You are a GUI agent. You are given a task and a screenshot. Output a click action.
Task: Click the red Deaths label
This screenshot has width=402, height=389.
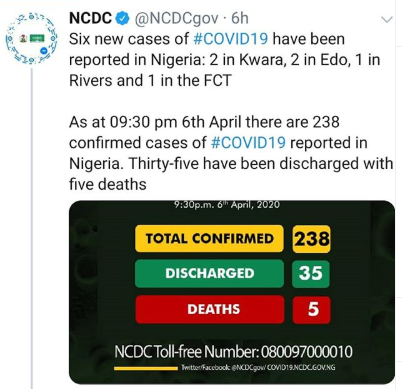click(x=210, y=309)
